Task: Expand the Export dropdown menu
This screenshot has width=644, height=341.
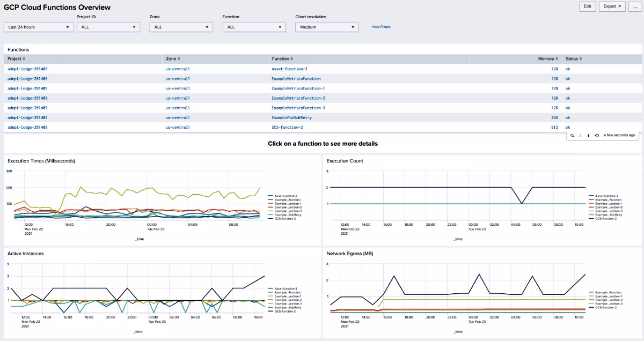Action: point(612,6)
